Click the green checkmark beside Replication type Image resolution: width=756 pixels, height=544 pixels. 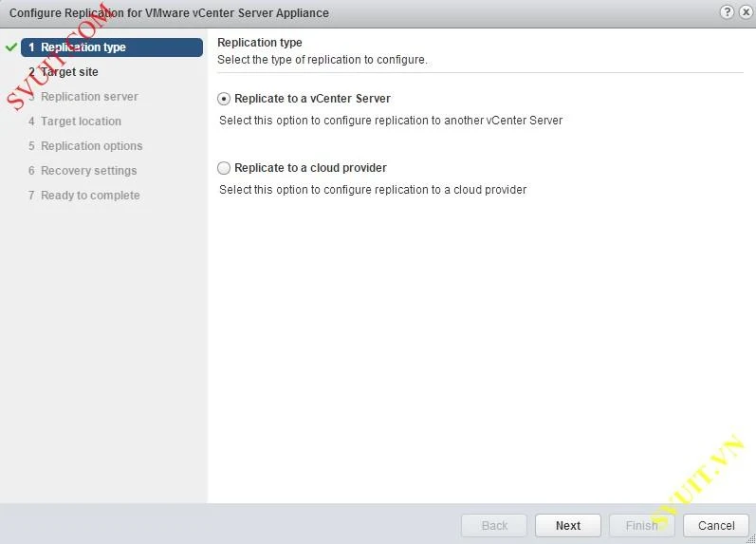tap(11, 47)
